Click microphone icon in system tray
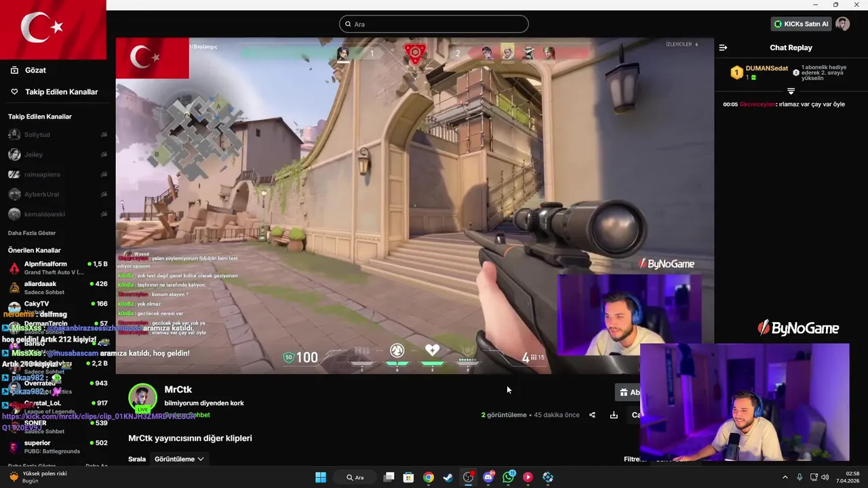 pyautogui.click(x=800, y=477)
